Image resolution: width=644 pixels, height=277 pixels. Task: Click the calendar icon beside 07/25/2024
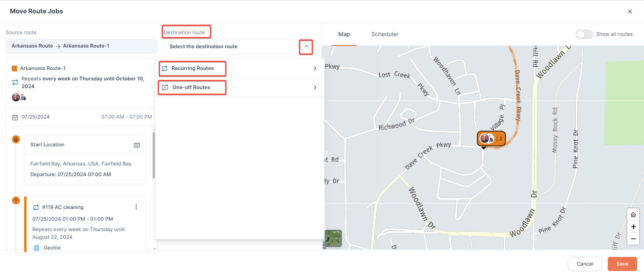pyautogui.click(x=15, y=117)
